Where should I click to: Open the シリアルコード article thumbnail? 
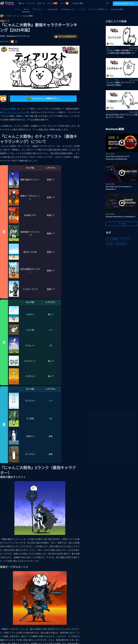[x=122, y=68]
